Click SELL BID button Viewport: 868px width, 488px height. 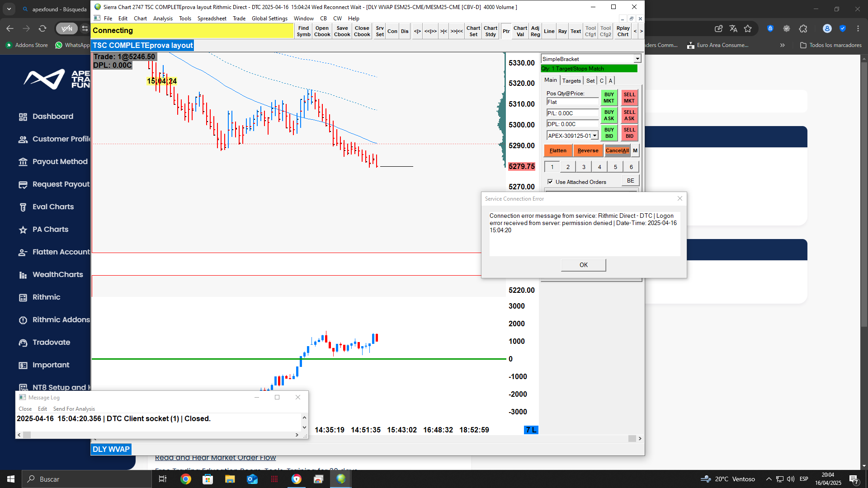pos(629,133)
